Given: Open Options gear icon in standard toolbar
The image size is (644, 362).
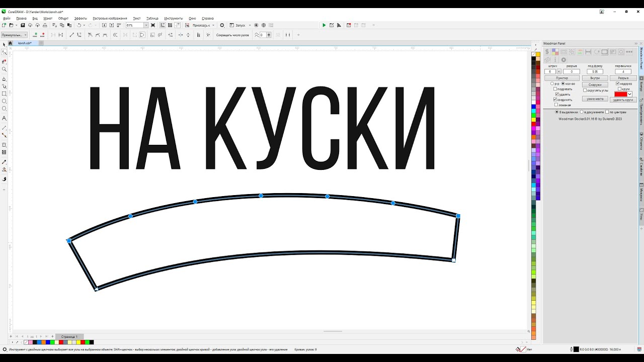Looking at the screenshot, I should click(222, 25).
